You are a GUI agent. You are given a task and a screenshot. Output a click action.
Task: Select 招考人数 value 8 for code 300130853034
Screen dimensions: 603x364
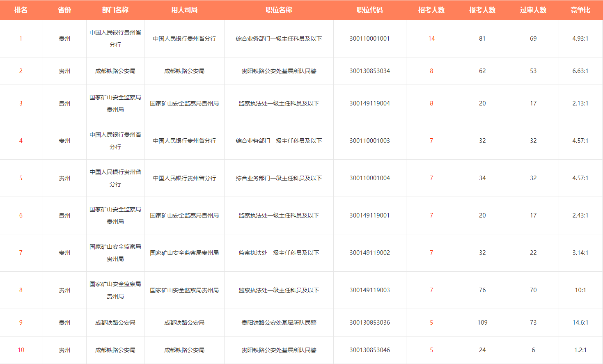tap(431, 71)
